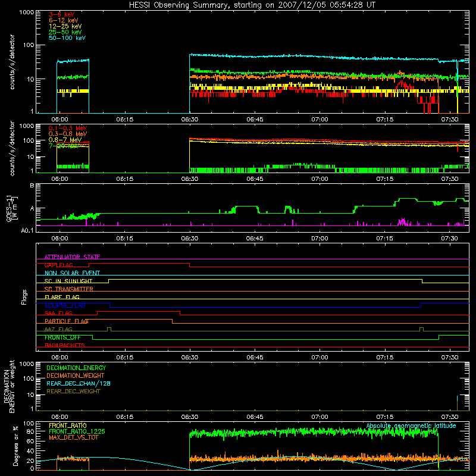Click the Degrees or % axis title

15,446
